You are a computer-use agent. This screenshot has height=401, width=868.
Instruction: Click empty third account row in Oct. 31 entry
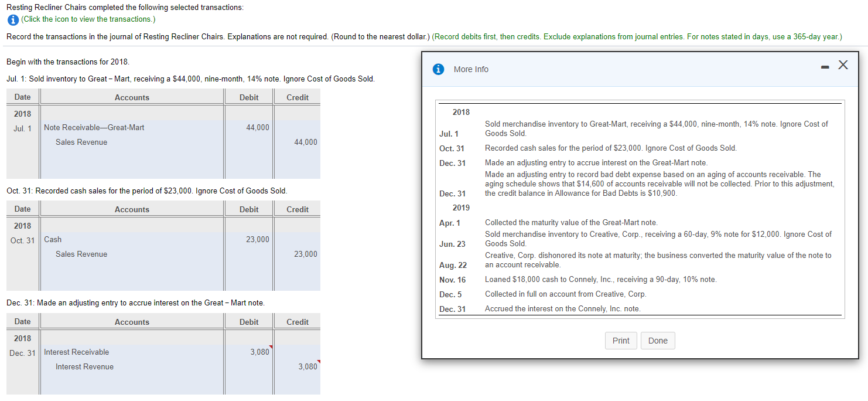pos(132,269)
